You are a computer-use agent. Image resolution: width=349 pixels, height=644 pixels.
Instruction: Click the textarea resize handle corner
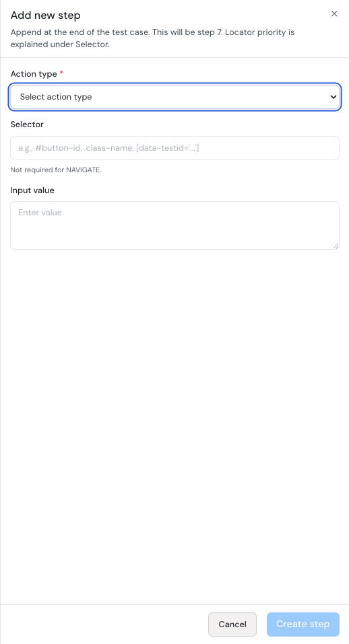(x=336, y=246)
